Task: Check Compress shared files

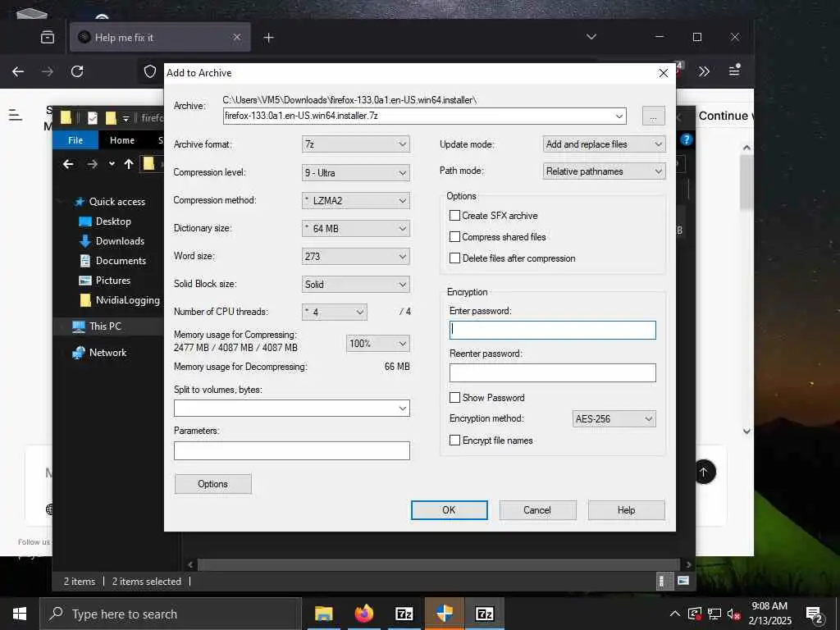Action: tap(454, 237)
